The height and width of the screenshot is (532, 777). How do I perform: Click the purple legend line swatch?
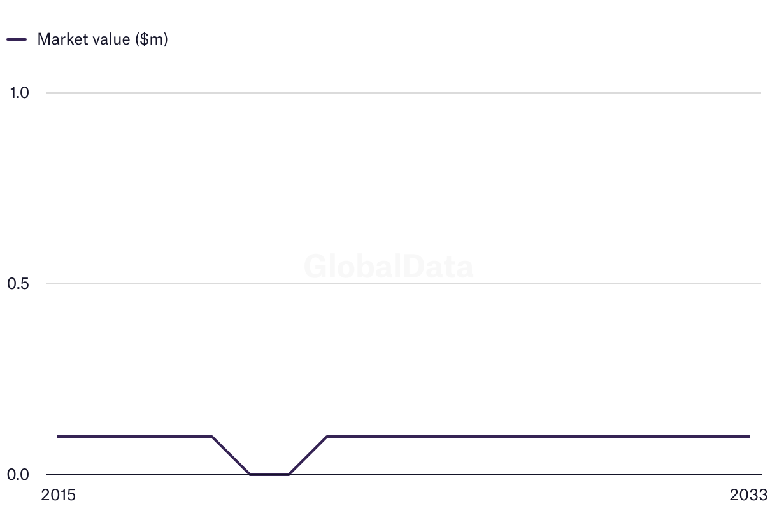17,39
